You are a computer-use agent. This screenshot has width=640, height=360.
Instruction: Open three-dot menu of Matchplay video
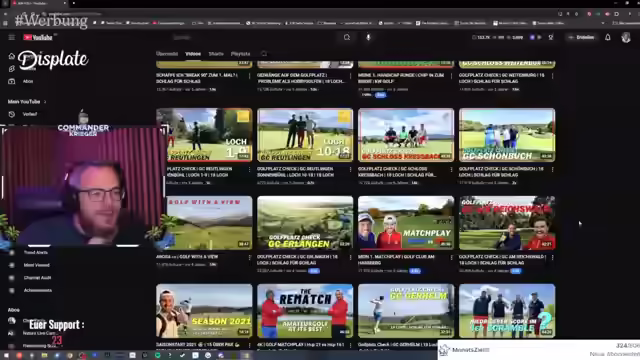(451, 258)
